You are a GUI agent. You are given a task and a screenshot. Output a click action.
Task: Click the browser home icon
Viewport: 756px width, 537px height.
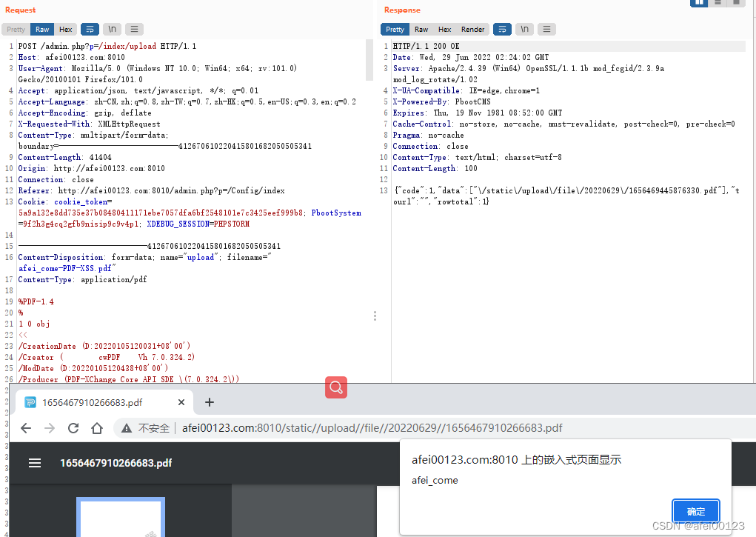click(x=98, y=427)
